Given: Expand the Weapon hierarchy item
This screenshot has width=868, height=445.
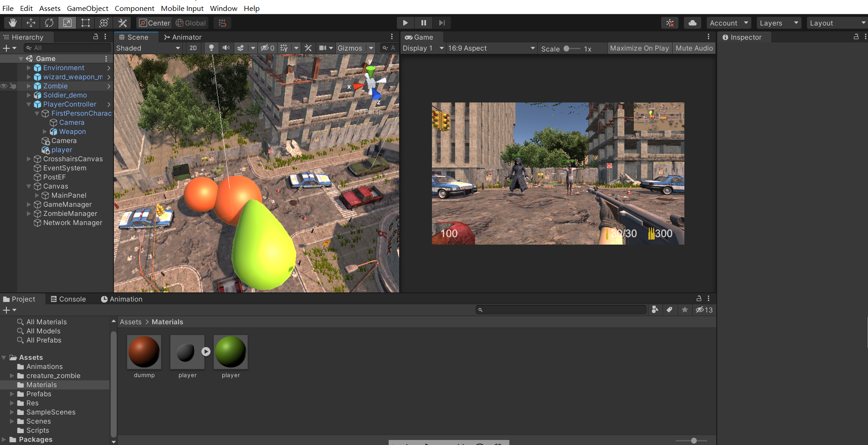Looking at the screenshot, I should 45,132.
